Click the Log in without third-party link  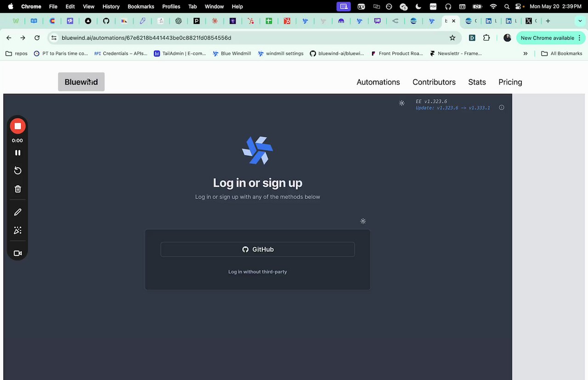257,272
